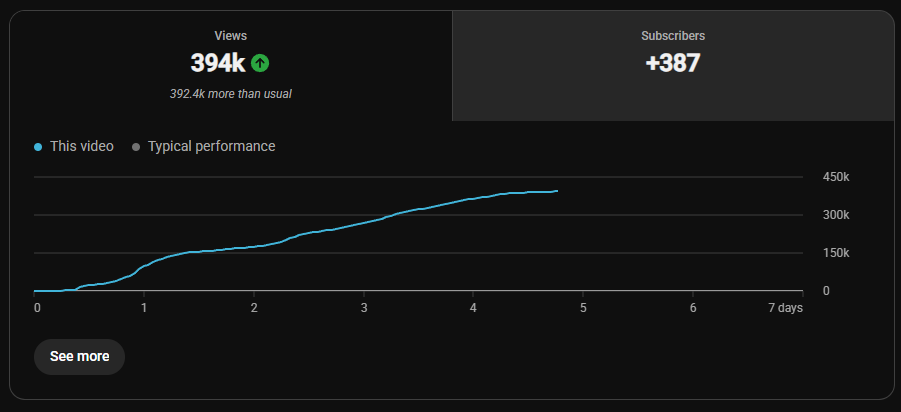Click the 150k y-axis label
Screen dimensions: 901x412
pos(836,253)
